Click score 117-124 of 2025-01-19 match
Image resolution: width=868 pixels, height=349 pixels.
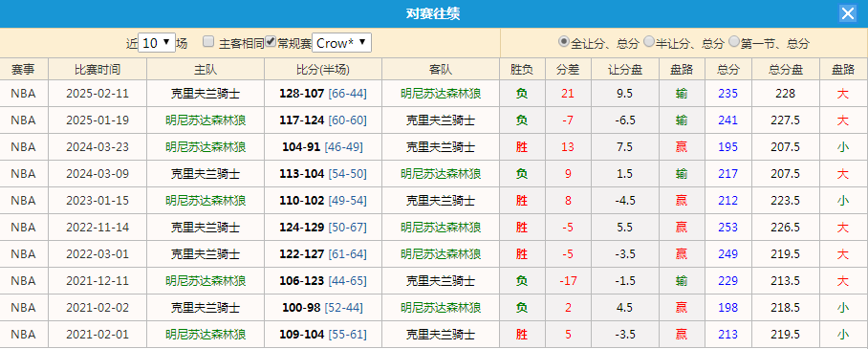[x=302, y=120]
